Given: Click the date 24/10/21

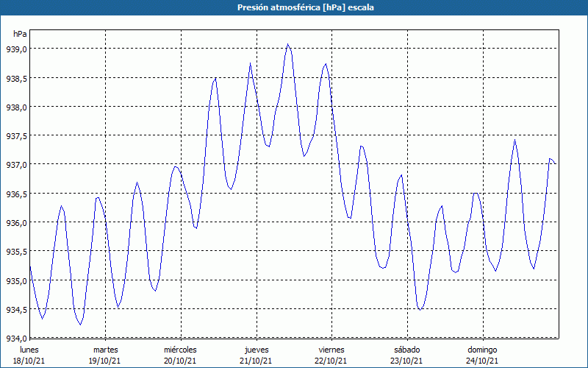Looking at the screenshot, I should pos(482,361).
